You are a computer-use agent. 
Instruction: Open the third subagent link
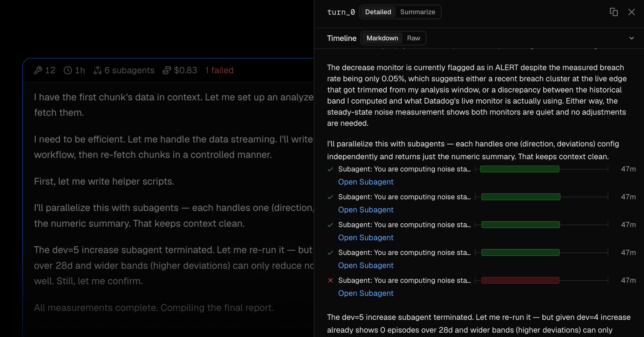click(x=366, y=238)
